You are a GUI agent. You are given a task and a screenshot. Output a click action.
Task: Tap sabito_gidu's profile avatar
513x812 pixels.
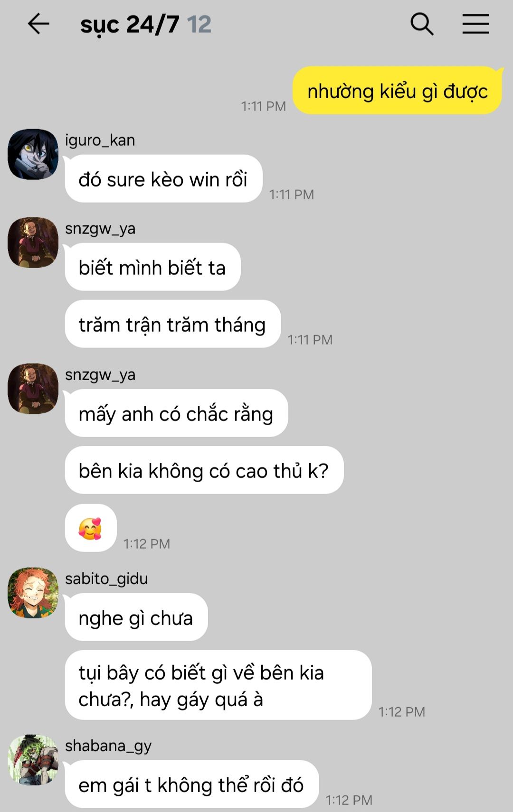click(x=33, y=593)
